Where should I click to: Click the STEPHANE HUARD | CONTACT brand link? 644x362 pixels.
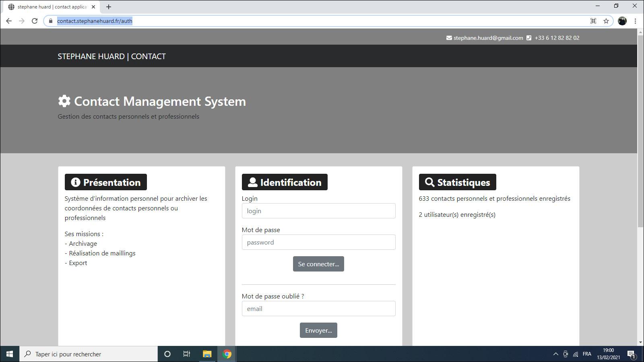click(x=111, y=56)
